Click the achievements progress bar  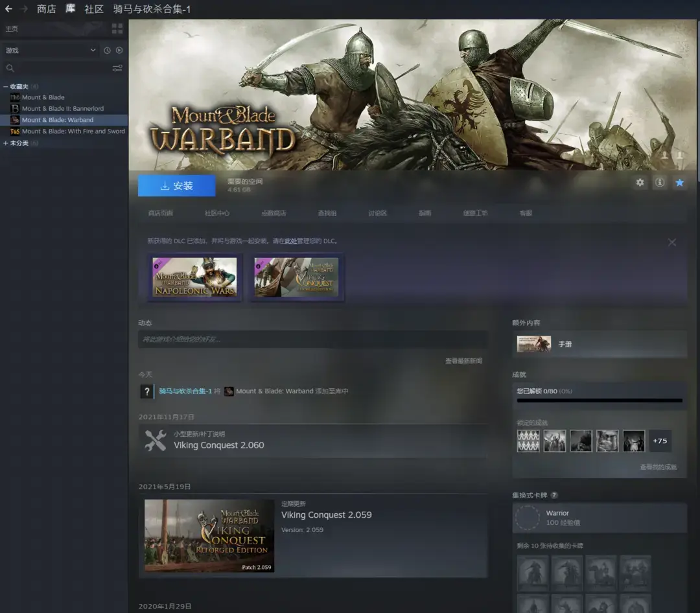[x=600, y=400]
